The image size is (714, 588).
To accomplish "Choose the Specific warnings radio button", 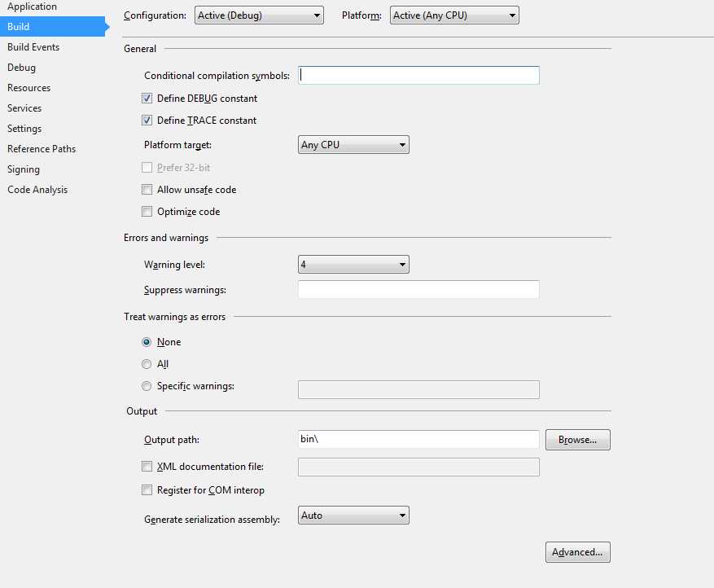I will 147,386.
